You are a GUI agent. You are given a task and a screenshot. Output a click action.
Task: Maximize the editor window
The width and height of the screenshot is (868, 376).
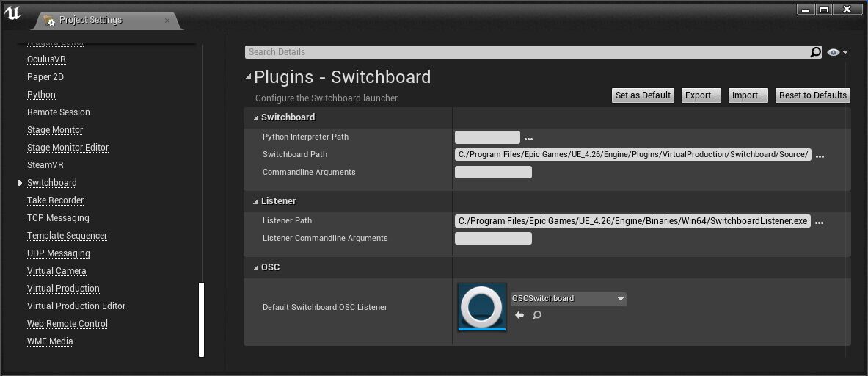[x=824, y=10]
